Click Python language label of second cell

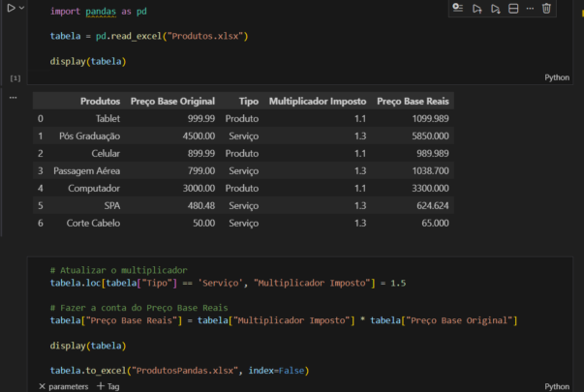pos(557,386)
